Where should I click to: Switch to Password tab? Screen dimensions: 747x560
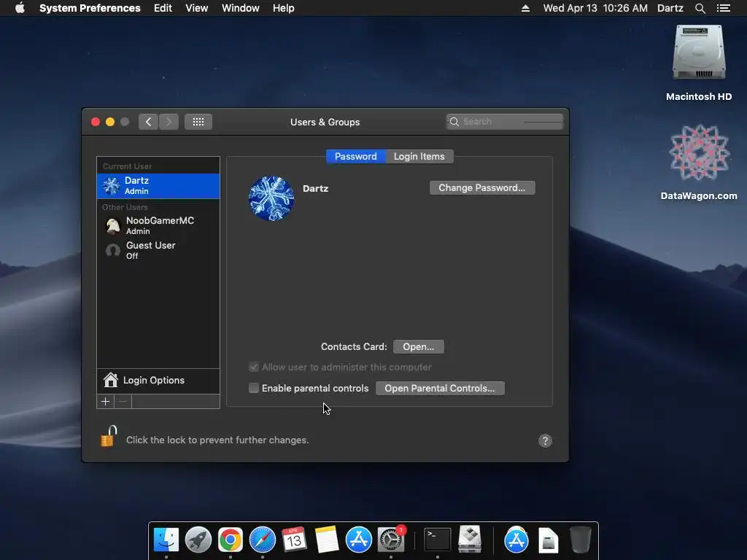356,157
